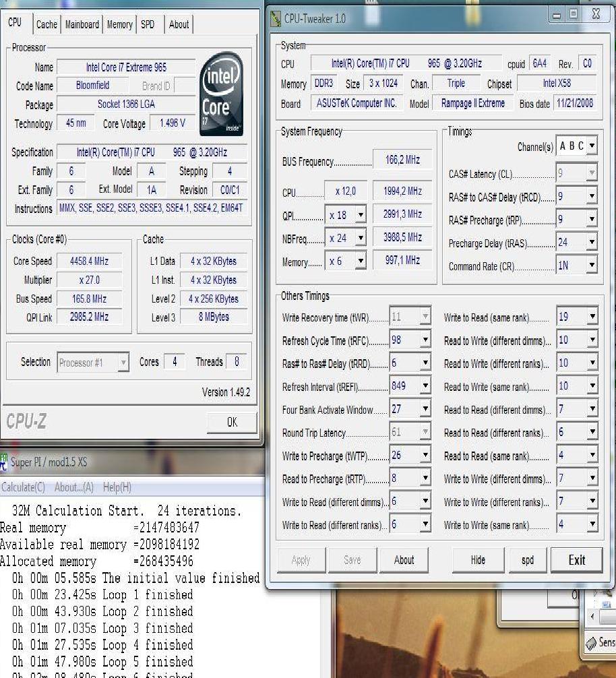Image resolution: width=616 pixels, height=678 pixels.
Task: Click the Sens tray item at the screen edge
Action: tap(601, 643)
